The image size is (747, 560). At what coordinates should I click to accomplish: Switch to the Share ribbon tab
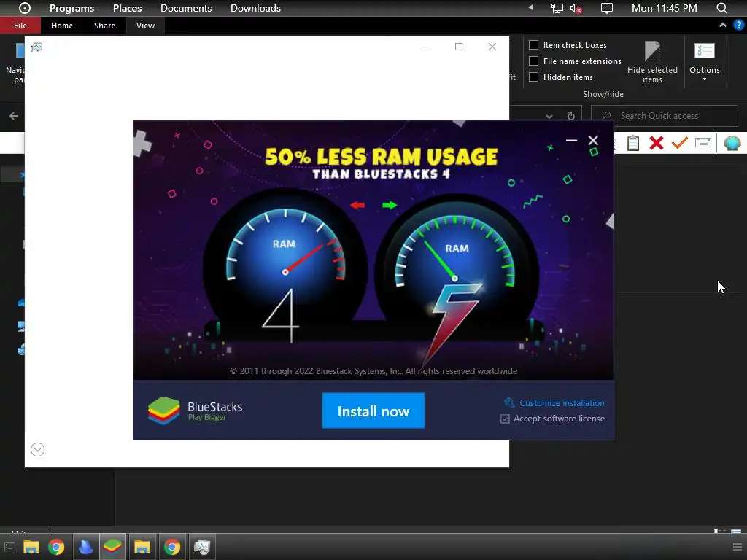pos(104,26)
